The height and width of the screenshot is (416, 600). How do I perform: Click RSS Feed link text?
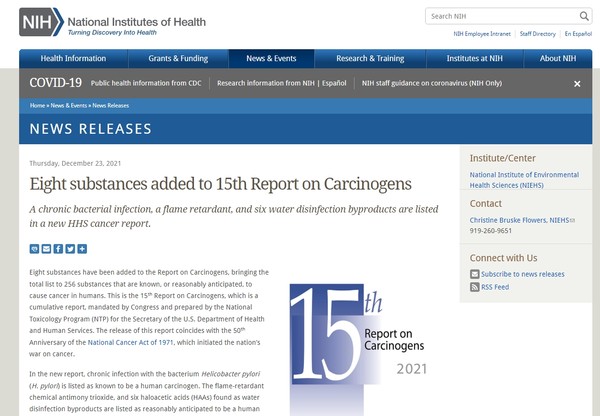pyautogui.click(x=495, y=287)
